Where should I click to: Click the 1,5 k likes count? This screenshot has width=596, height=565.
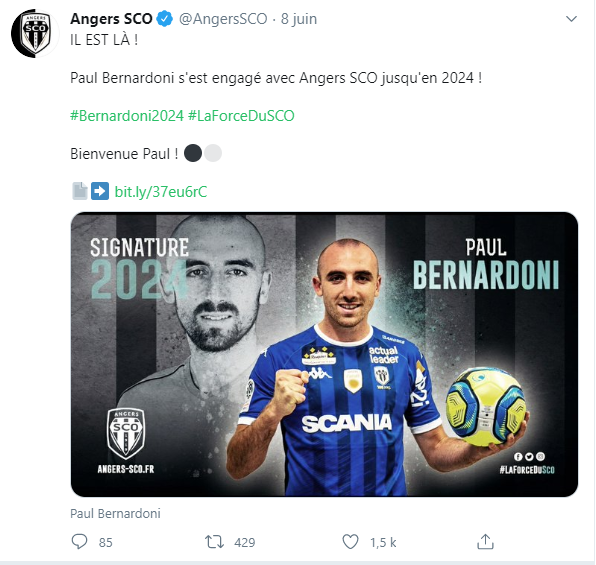(x=383, y=543)
